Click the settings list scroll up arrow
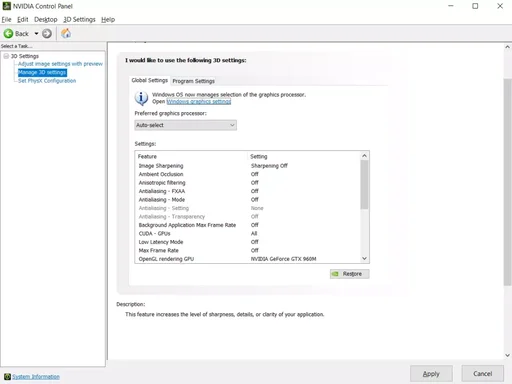This screenshot has height=384, width=512. pos(365,156)
